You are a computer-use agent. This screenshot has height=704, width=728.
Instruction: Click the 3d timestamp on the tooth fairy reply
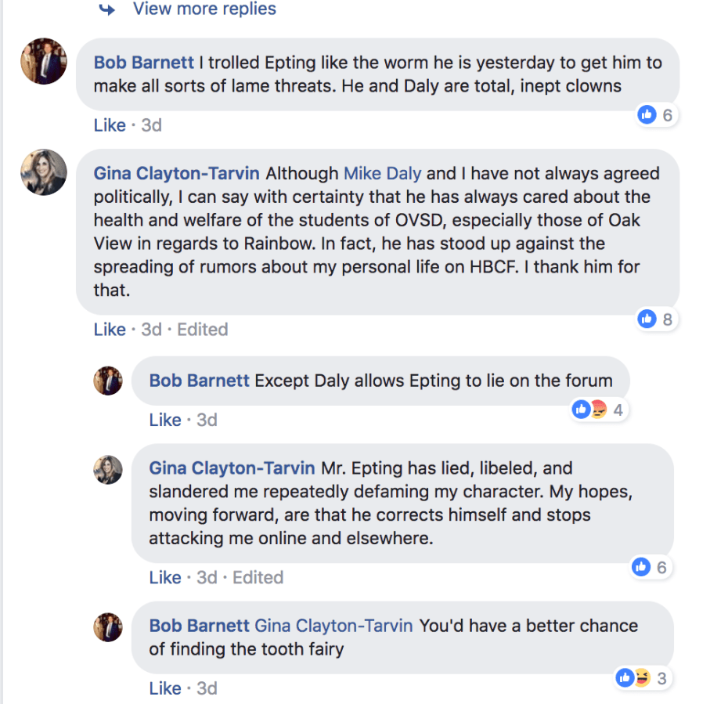pos(207,688)
